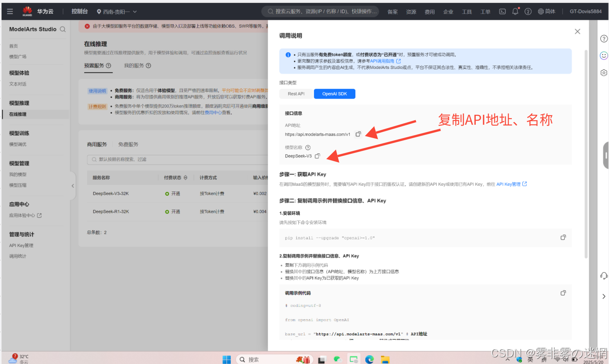Switch to 我的服务 tab

(134, 66)
